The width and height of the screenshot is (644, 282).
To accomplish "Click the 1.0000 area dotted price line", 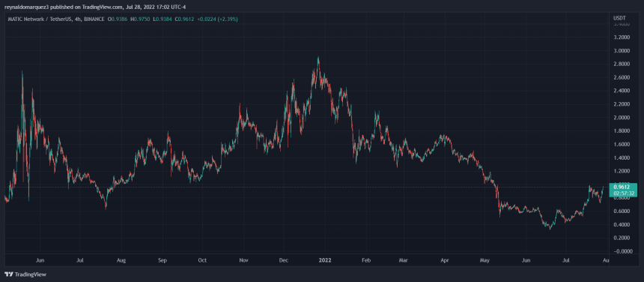I will [306, 187].
